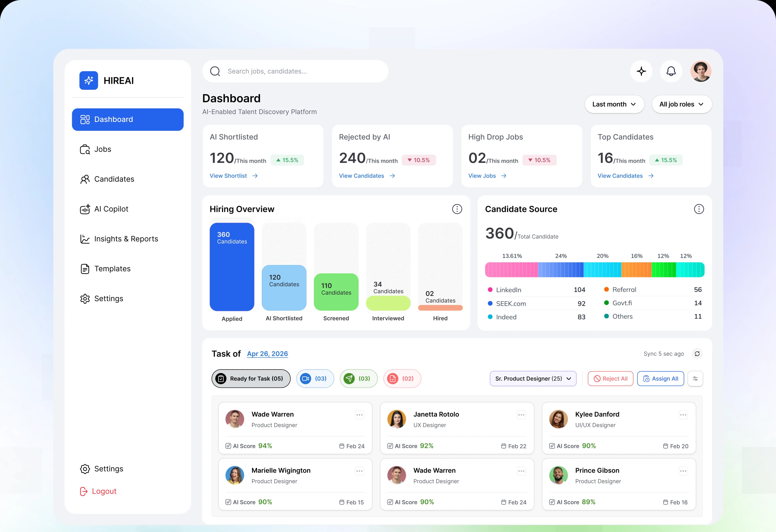Open the user profile avatar

click(701, 71)
